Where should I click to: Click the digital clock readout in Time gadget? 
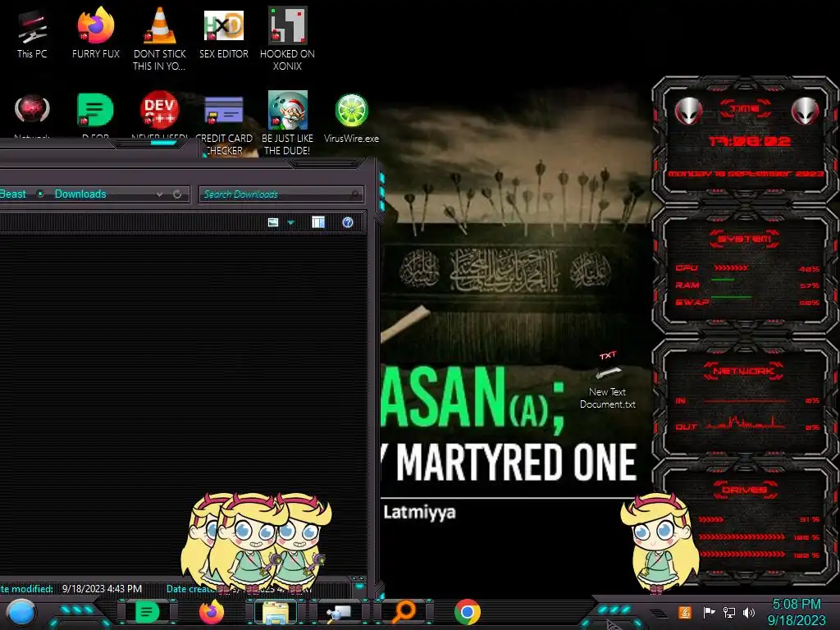point(750,141)
